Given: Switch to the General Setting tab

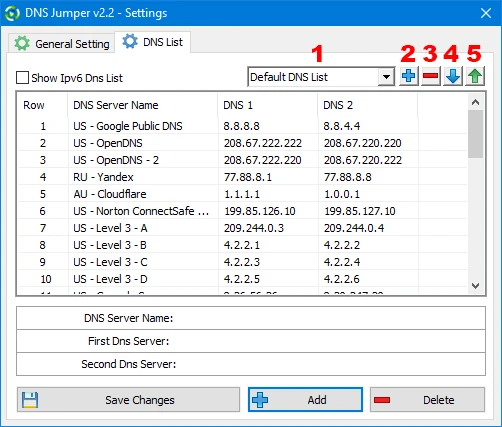Looking at the screenshot, I should [62, 44].
